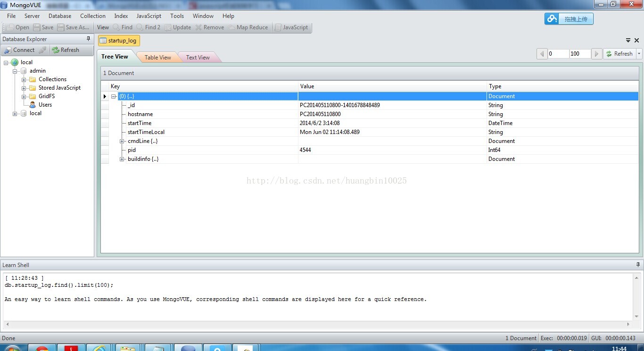Pin the Database Explorer panel
Screen dimensions: 644x351
[x=88, y=39]
